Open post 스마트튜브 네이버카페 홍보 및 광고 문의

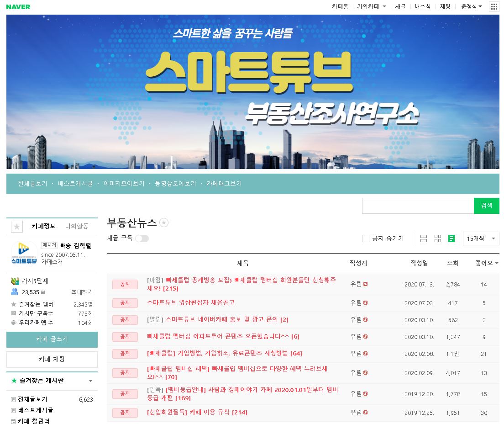pos(218,319)
